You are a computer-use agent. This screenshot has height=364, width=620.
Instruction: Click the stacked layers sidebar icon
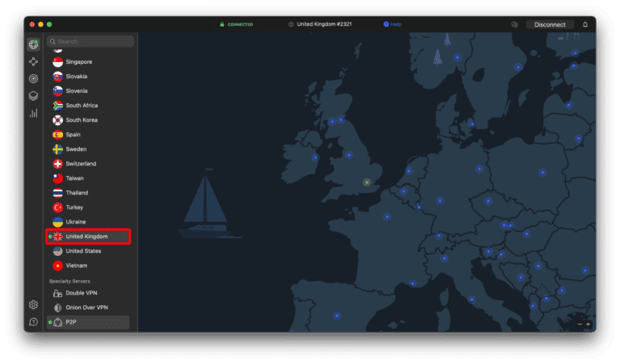point(33,95)
